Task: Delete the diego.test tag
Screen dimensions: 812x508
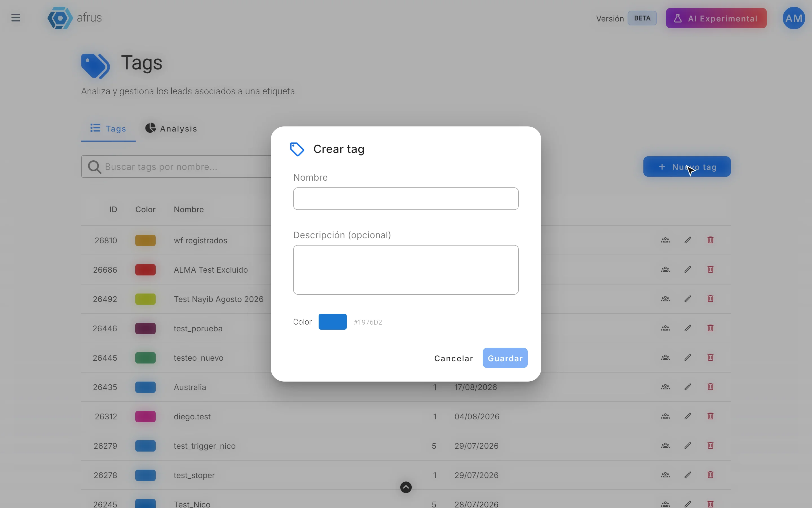Action: [710, 416]
